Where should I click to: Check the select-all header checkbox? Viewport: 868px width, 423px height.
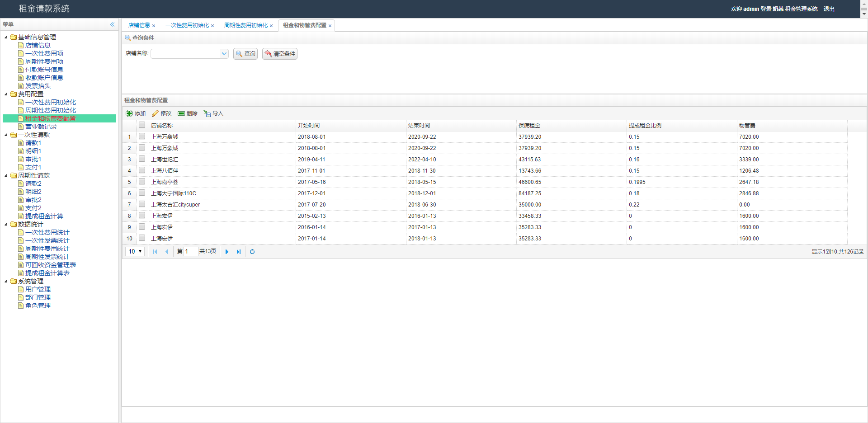(x=142, y=125)
